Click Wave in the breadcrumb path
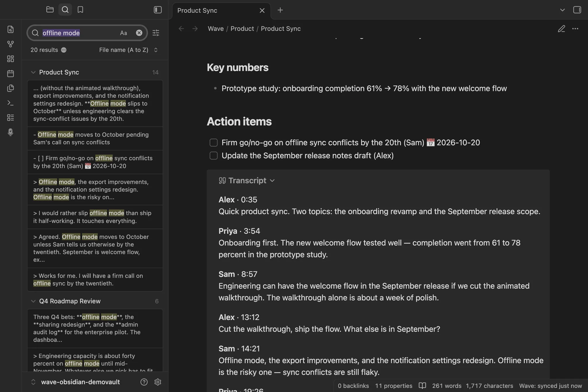Viewport: 588px width, 392px height. click(216, 29)
